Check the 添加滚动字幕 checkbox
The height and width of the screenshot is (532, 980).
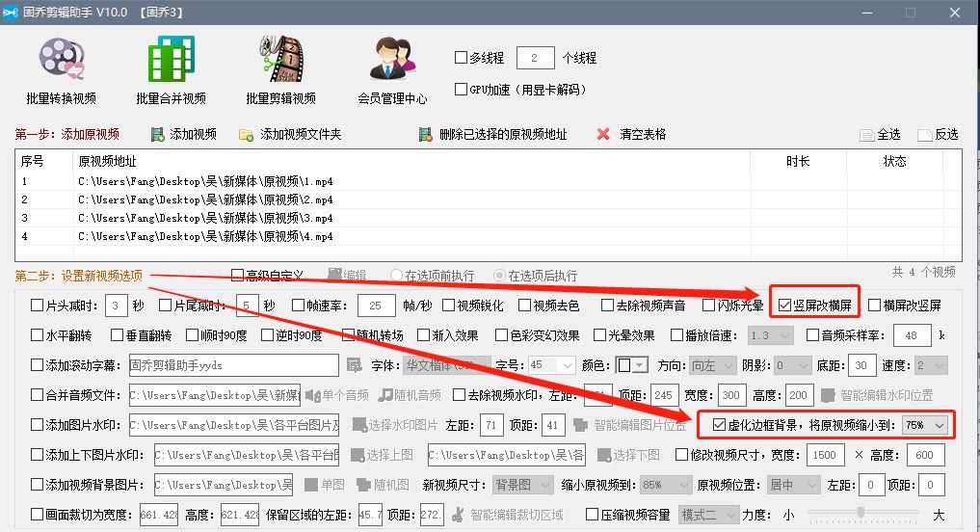tap(38, 365)
